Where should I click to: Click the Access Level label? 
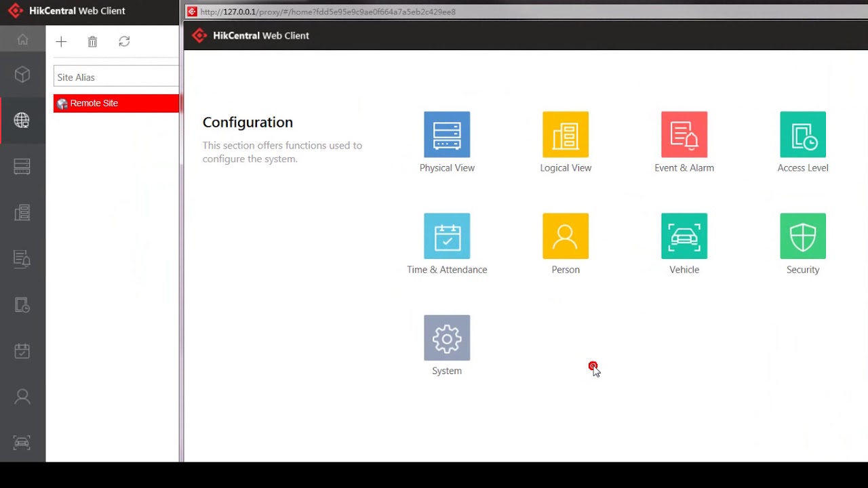(803, 167)
